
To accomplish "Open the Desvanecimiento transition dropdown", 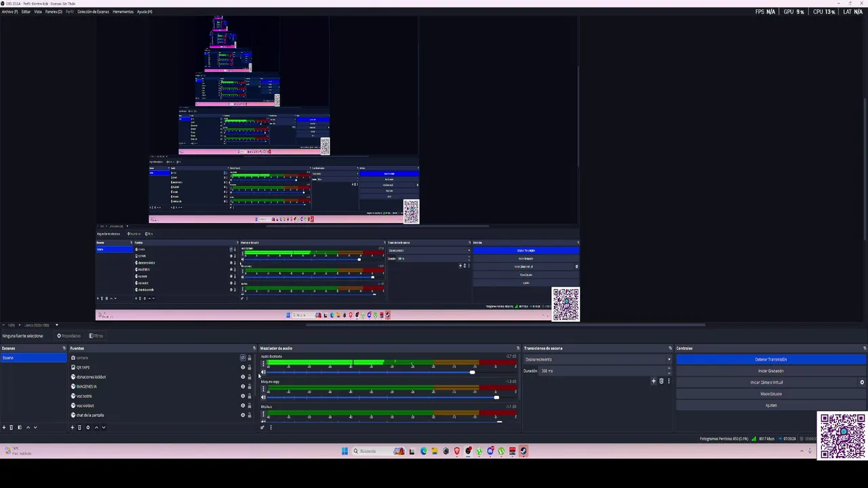I will coord(597,359).
